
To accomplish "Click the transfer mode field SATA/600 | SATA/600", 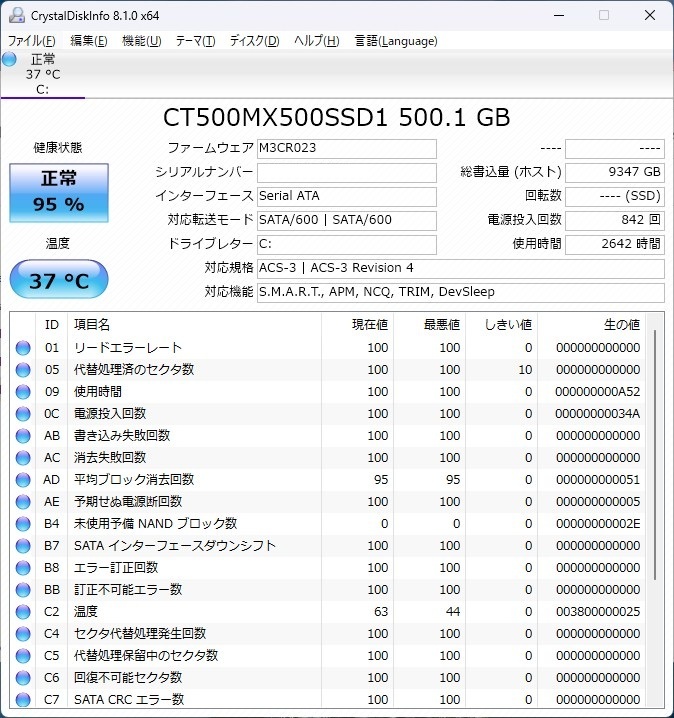I will click(x=347, y=220).
